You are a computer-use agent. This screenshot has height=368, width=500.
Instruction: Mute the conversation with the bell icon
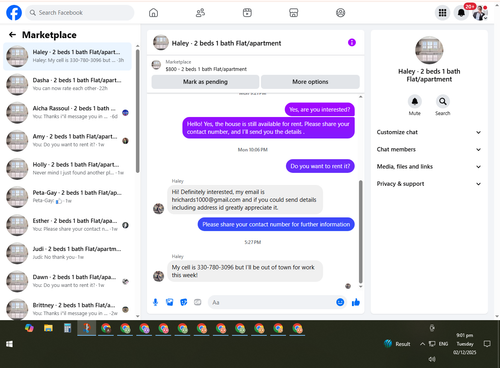pyautogui.click(x=415, y=101)
